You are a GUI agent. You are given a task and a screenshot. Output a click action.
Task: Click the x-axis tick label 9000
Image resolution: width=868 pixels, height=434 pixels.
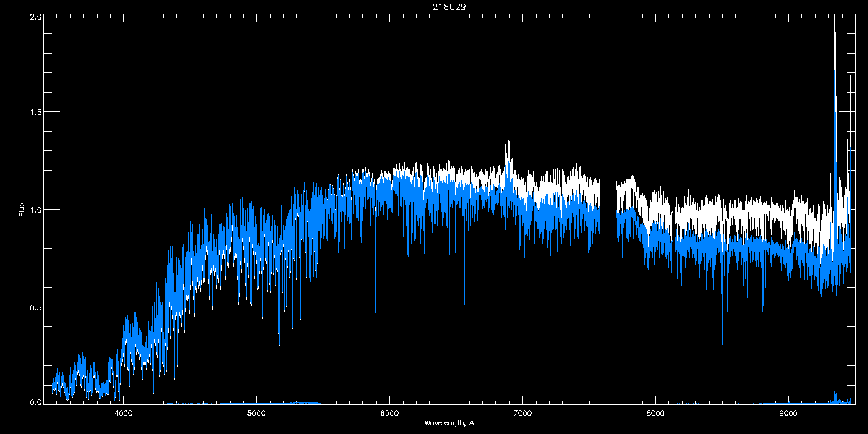(788, 414)
